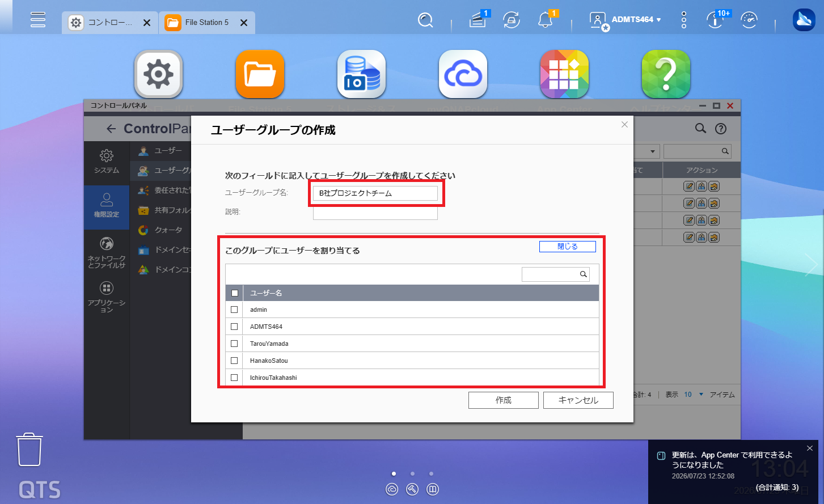Open background tasks icon in top bar

coord(478,20)
